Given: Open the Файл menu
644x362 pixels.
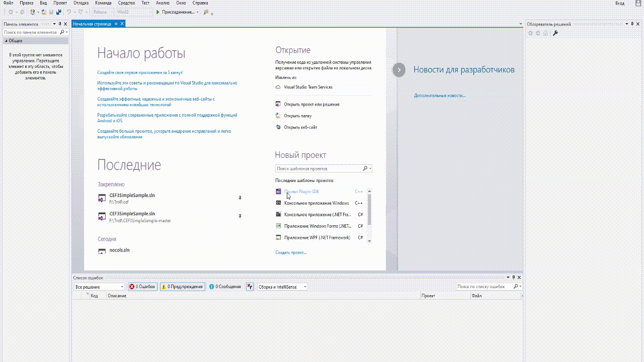Looking at the screenshot, I should click(x=8, y=3).
